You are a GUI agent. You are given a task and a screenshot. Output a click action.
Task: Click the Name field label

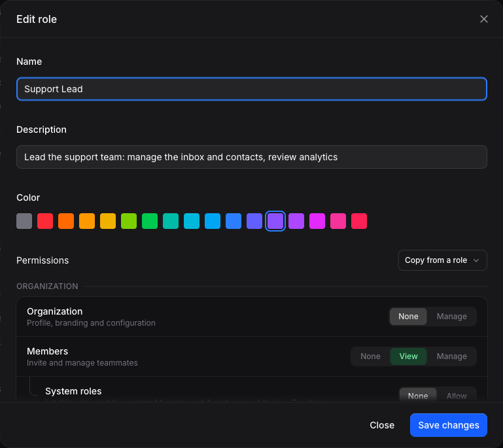29,61
